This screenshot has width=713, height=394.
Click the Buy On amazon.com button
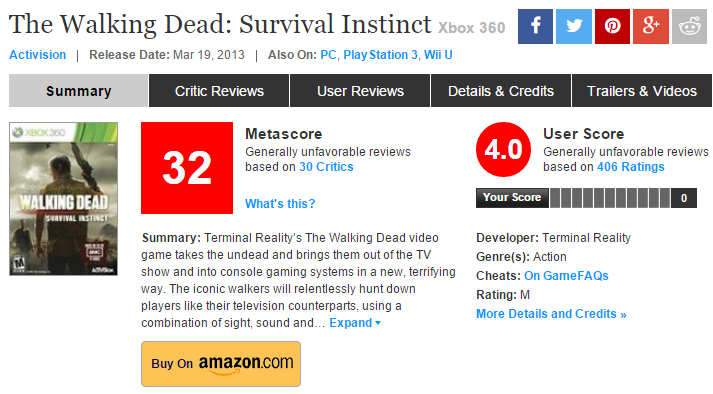pos(221,364)
